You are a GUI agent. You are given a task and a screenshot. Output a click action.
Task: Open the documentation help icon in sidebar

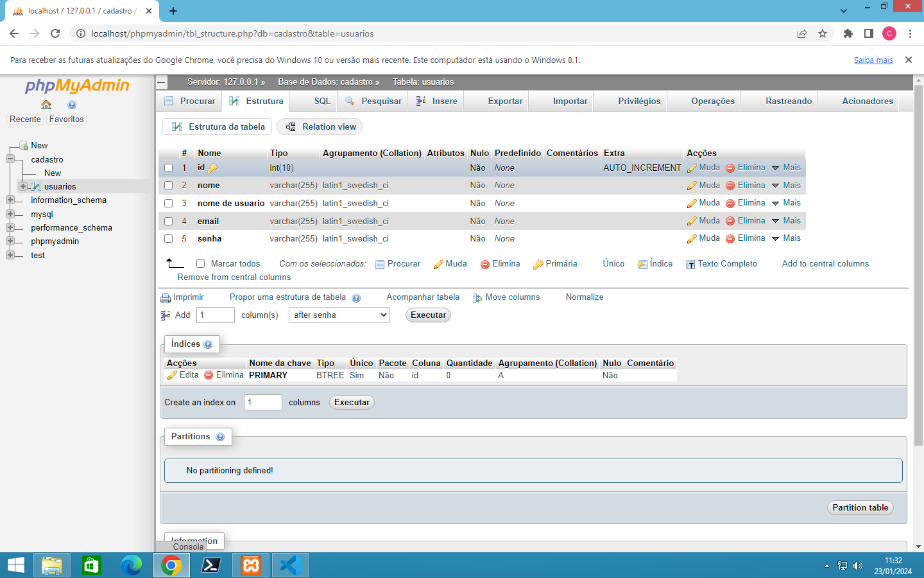(72, 105)
